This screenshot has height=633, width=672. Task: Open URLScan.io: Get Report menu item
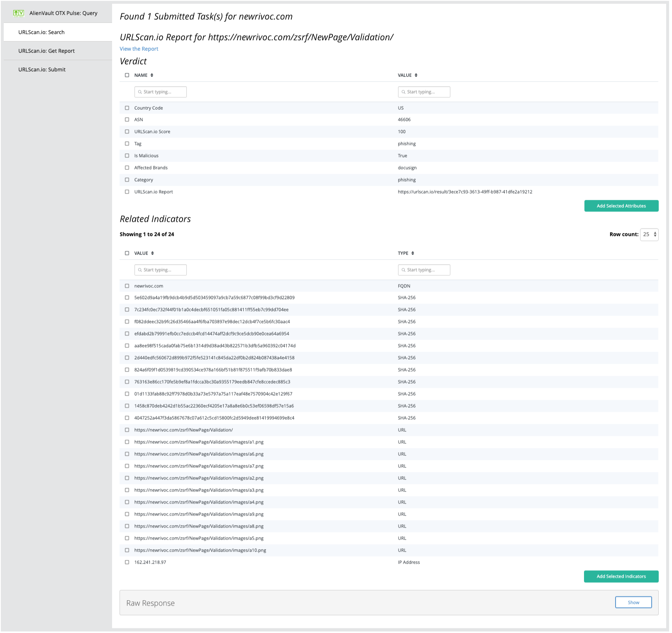click(x=46, y=51)
